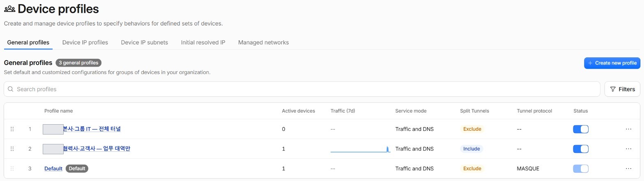View traffic sparkline chart for profile 2
The width and height of the screenshot is (644, 181).
[x=360, y=149]
